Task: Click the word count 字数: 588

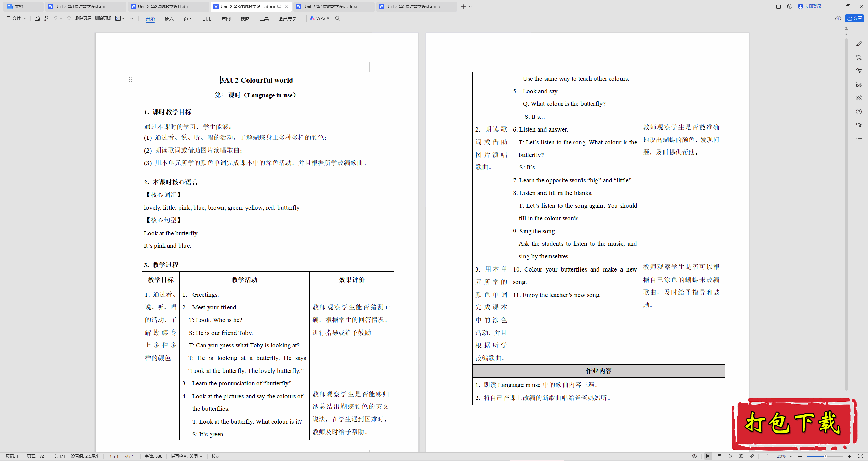Action: pyautogui.click(x=154, y=456)
